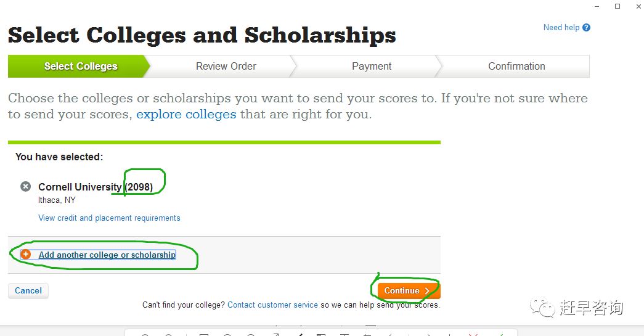The width and height of the screenshot is (644, 336).
Task: Add another college or scholarship
Action: click(107, 255)
